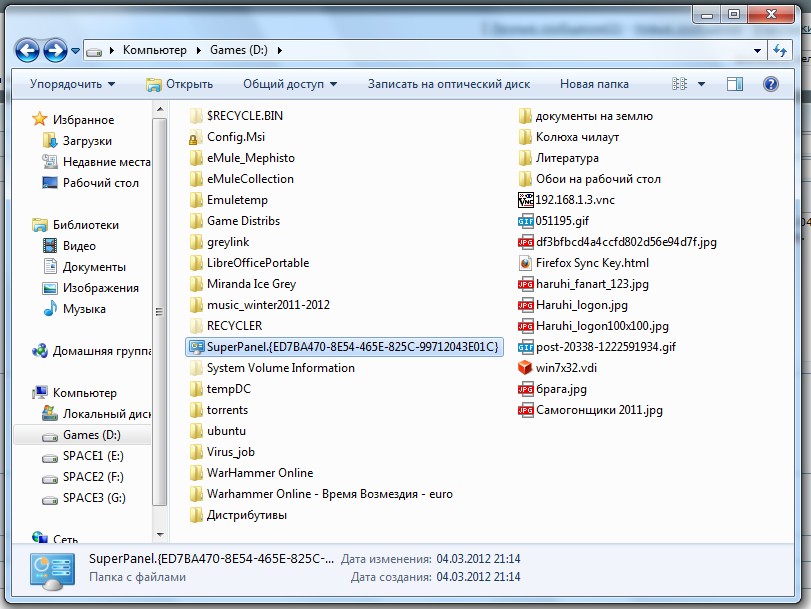Select SPACE2 (F:) drive
Screen dimensions: 811x609
(83, 477)
